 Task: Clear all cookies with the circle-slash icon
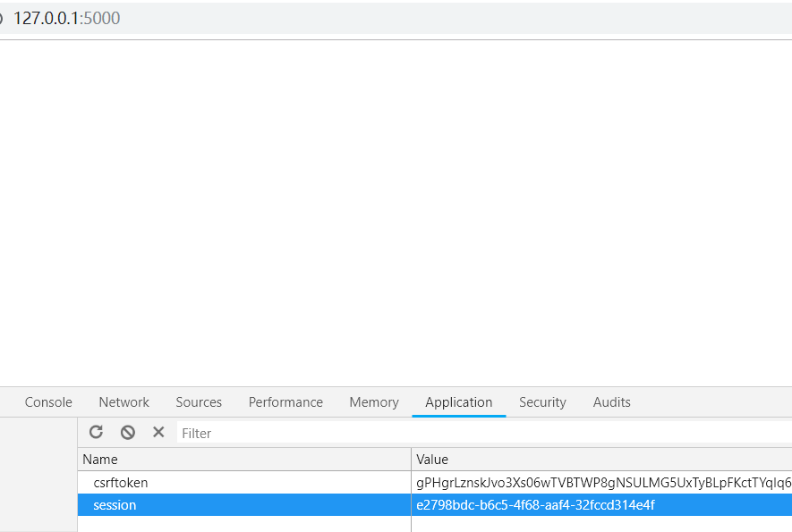click(128, 432)
